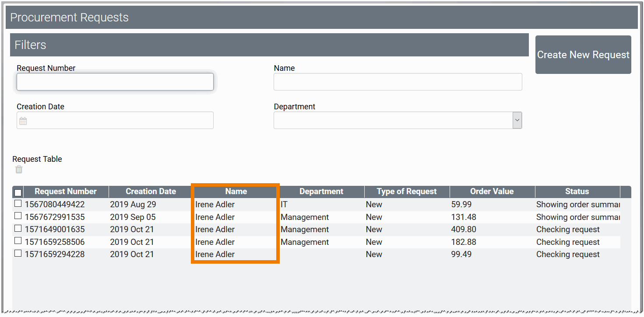Click the Type of Request column header
This screenshot has width=644, height=317.
coord(407,192)
